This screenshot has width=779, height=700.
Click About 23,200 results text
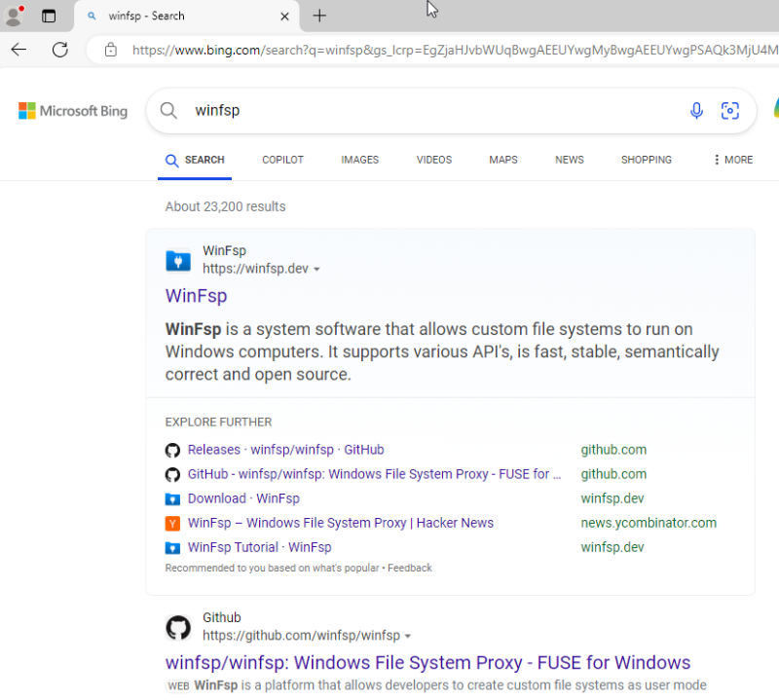coord(226,206)
